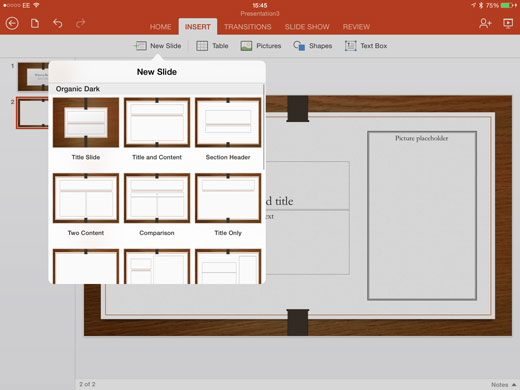
Task: Click the undo arrow icon
Action: [58, 23]
